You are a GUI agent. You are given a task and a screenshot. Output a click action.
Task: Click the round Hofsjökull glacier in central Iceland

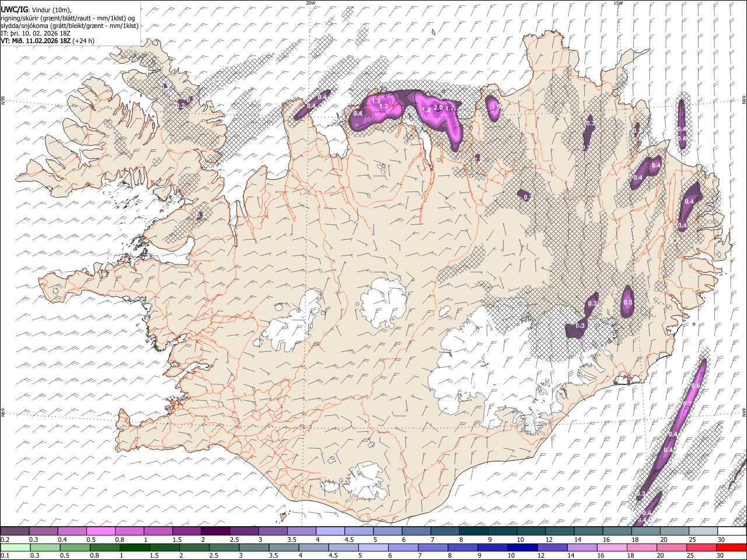coord(383,303)
